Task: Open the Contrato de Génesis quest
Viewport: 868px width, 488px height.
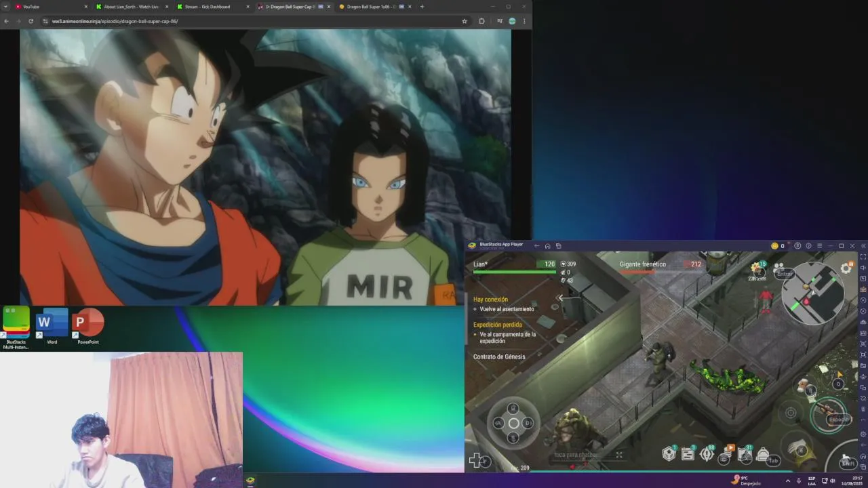Action: (499, 357)
